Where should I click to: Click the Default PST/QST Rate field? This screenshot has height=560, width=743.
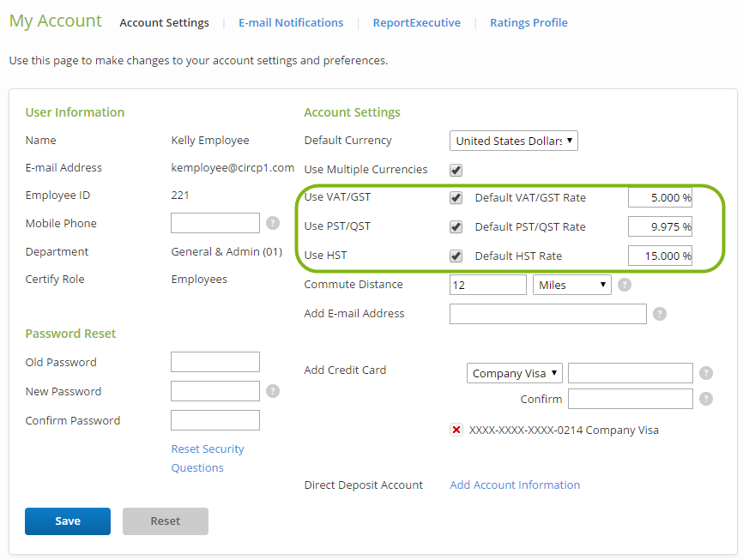point(660,227)
